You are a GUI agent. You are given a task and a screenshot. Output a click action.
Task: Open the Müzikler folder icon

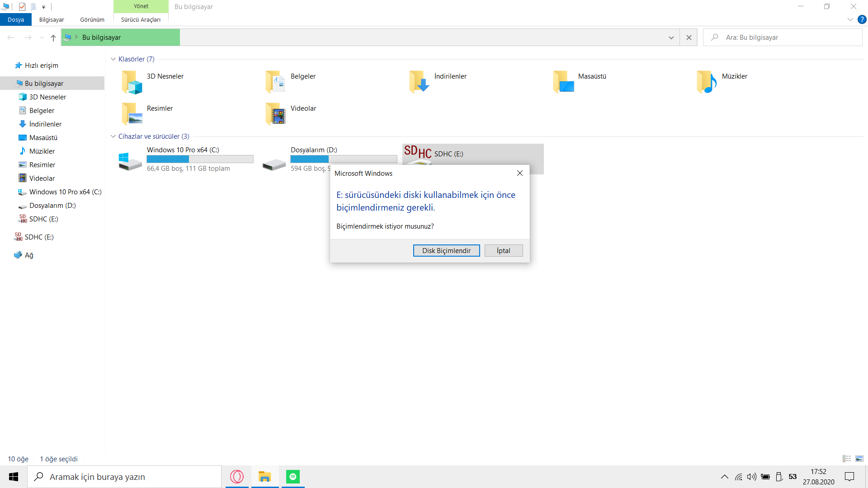point(707,82)
